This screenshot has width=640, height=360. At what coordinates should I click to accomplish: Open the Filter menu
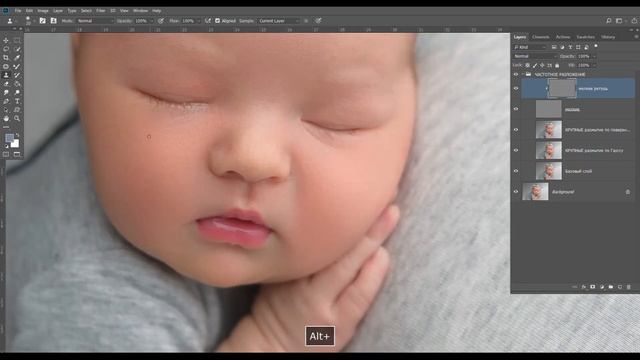pos(101,11)
